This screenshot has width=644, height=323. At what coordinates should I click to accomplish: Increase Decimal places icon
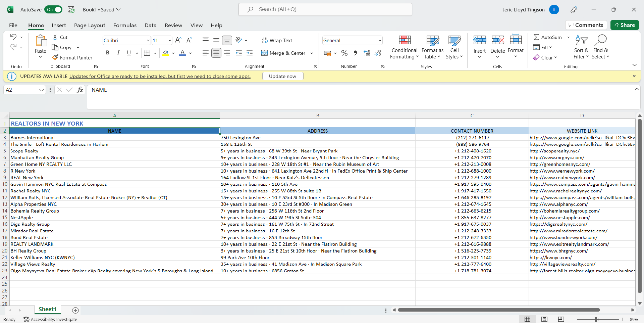pyautogui.click(x=367, y=53)
